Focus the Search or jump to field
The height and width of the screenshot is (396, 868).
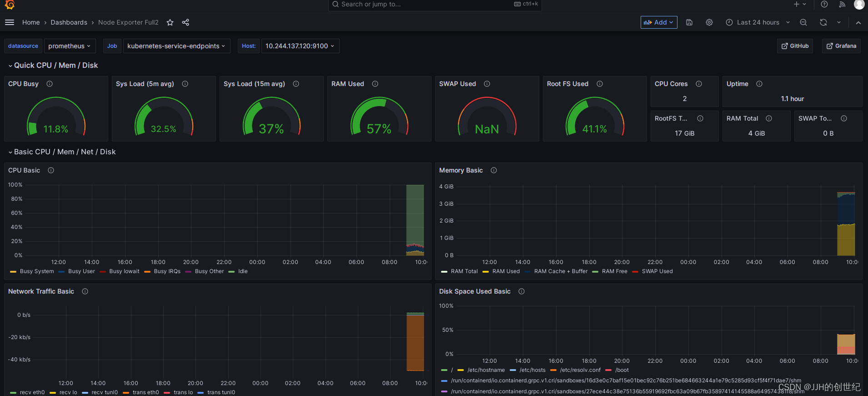[435, 5]
